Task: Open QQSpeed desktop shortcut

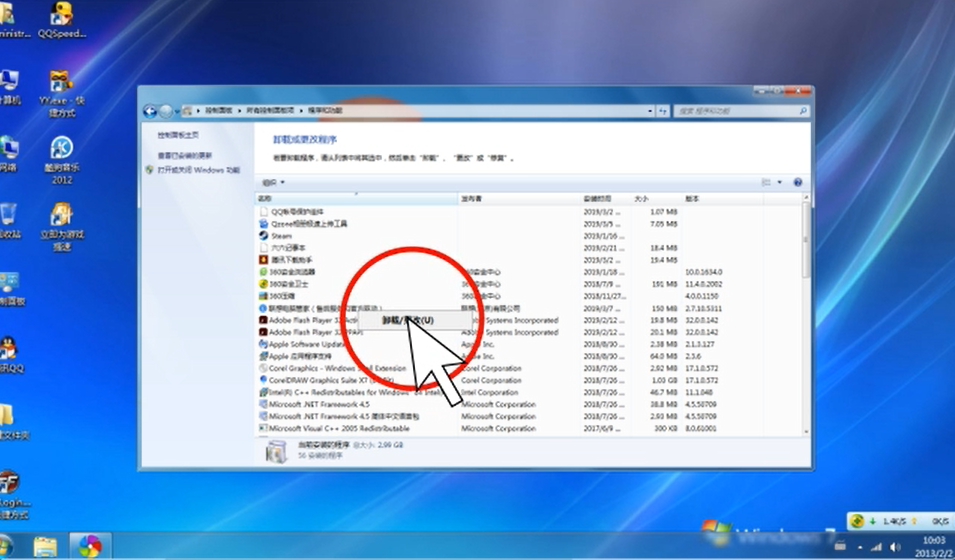Action: pyautogui.click(x=62, y=20)
